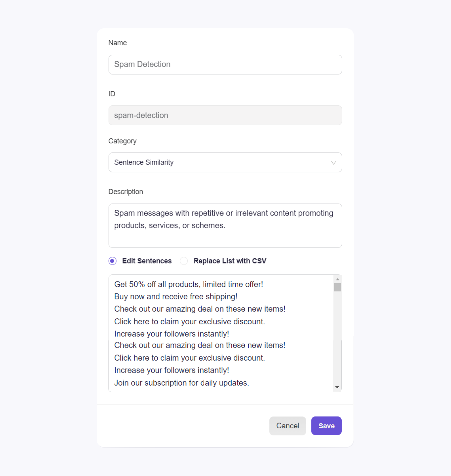Open the Category dropdown
The image size is (451, 476).
[225, 162]
